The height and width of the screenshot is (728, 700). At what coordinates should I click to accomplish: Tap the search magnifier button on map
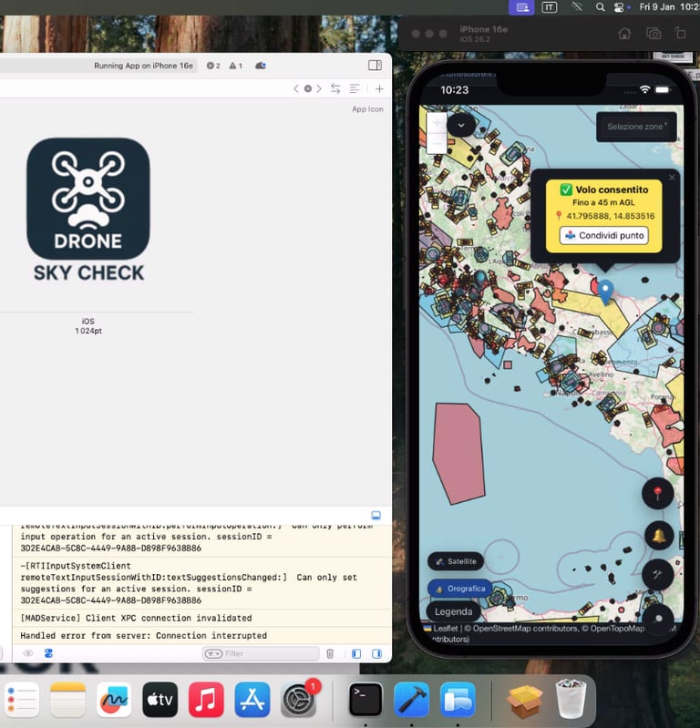658,619
